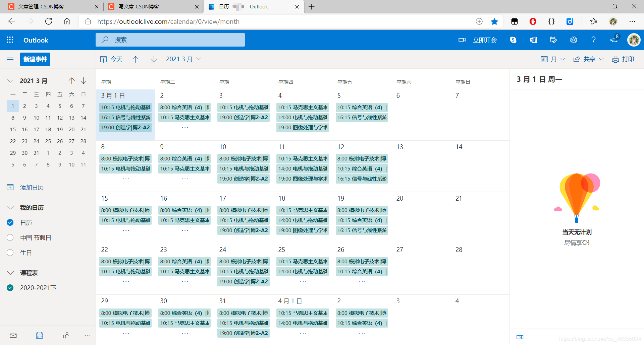The image size is (644, 345).
Task: Move mini calendar to next month
Action: 84,81
